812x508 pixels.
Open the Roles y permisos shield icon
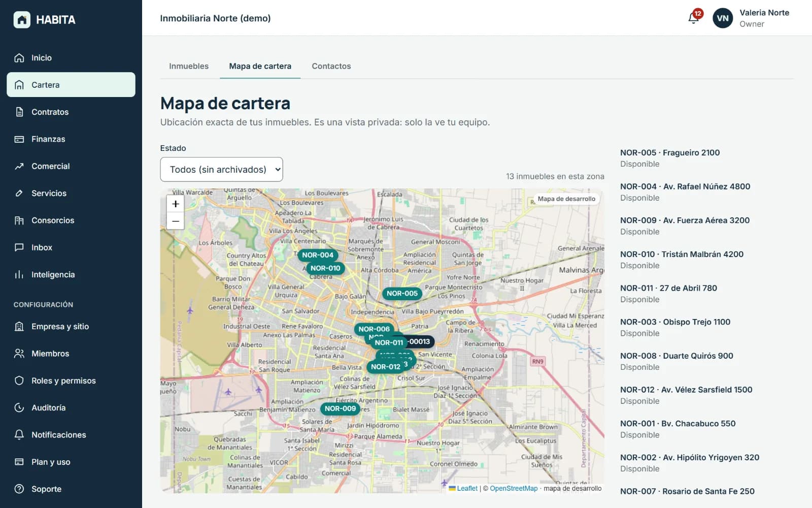(19, 380)
